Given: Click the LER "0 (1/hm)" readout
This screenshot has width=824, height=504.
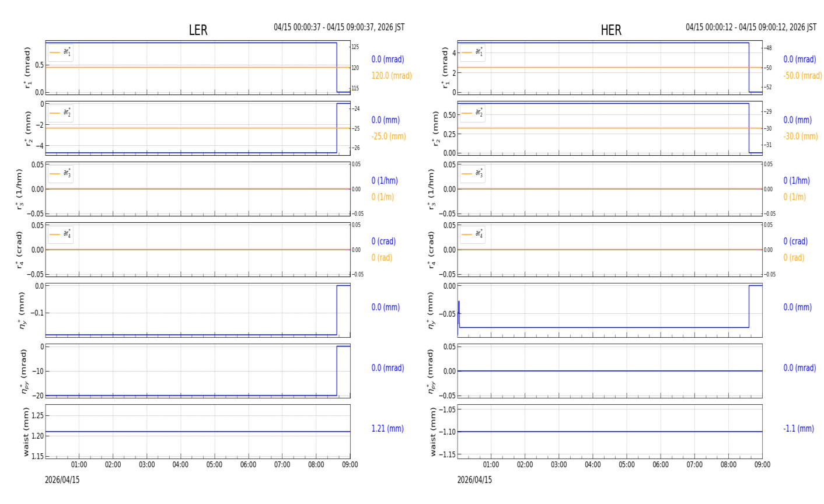Looking at the screenshot, I should tap(385, 181).
